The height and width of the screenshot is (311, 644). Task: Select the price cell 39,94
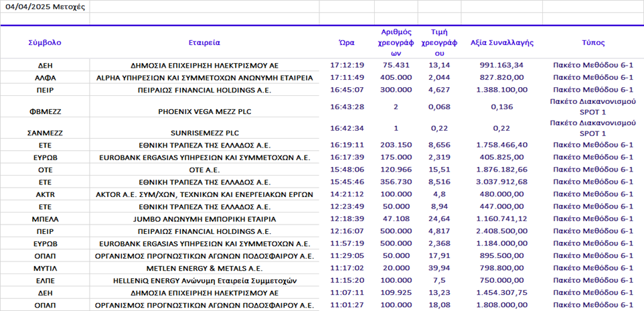pyautogui.click(x=439, y=268)
